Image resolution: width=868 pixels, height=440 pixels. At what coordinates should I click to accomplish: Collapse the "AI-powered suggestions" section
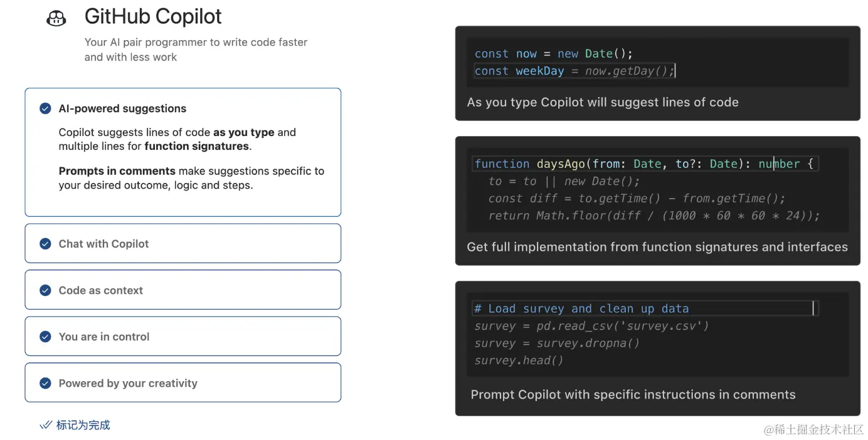coord(122,108)
